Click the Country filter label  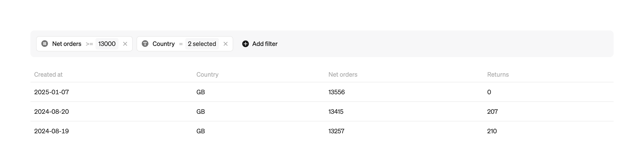pos(164,44)
